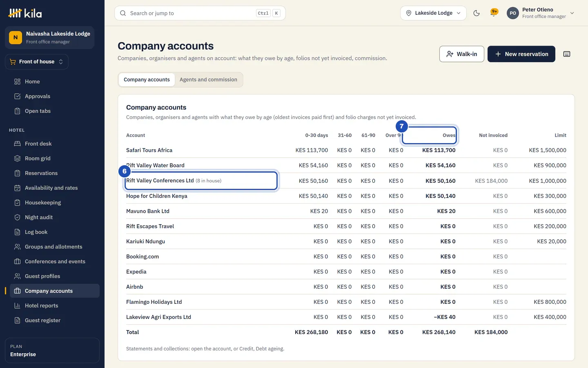588x368 pixels.
Task: Open Kariuki Ndungu account row
Action: point(346,241)
